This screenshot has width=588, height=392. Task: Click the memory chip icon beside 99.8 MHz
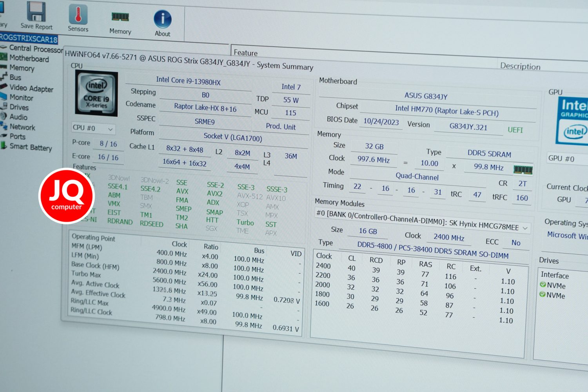(523, 169)
